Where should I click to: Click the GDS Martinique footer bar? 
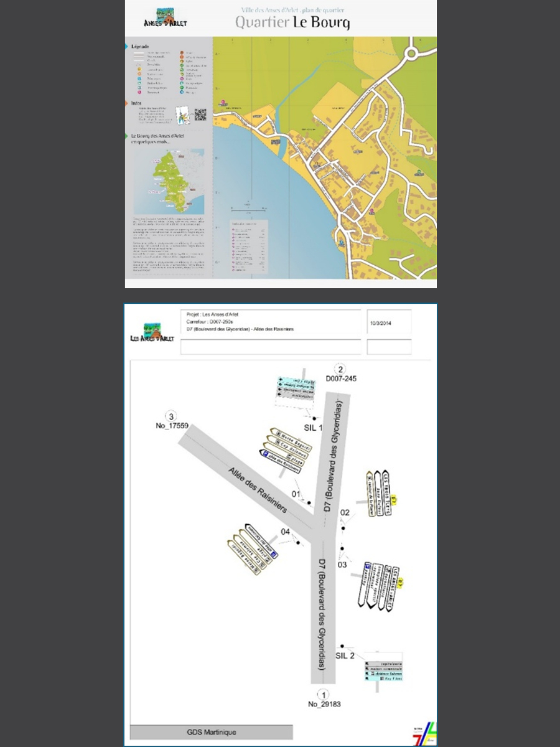211,732
